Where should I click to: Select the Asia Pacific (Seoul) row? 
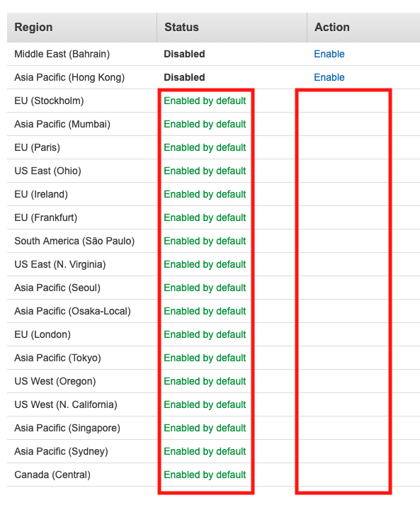click(213, 288)
